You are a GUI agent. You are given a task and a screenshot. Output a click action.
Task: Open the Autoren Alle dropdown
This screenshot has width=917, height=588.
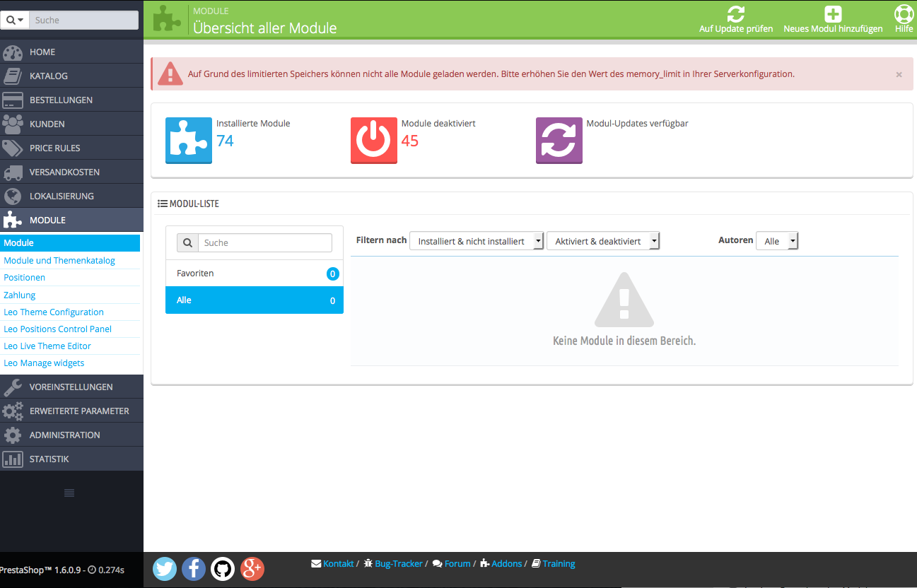777,241
